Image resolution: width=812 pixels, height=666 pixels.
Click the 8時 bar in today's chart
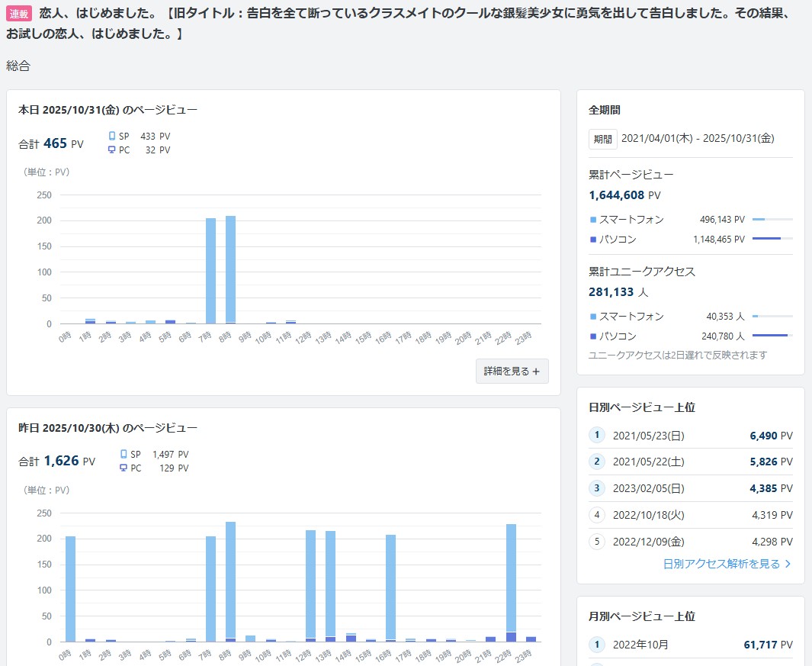coord(230,270)
